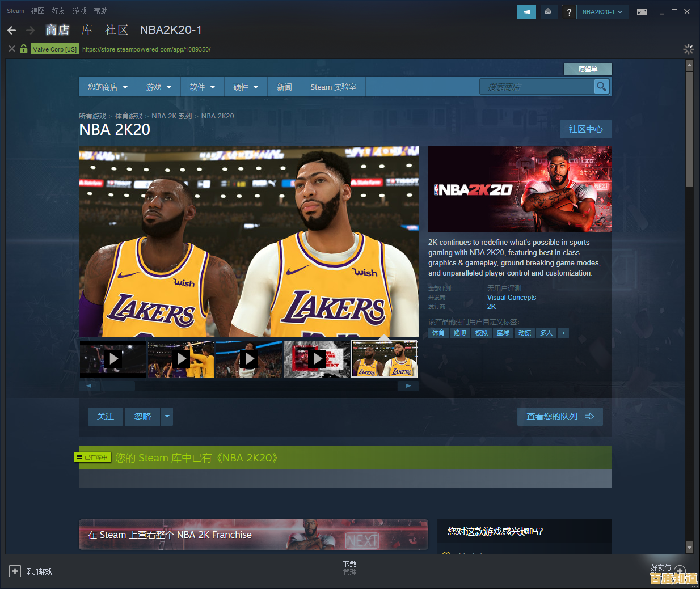Viewport: 700px width, 589px height.
Task: Open Steam help with the question mark icon
Action: click(568, 11)
